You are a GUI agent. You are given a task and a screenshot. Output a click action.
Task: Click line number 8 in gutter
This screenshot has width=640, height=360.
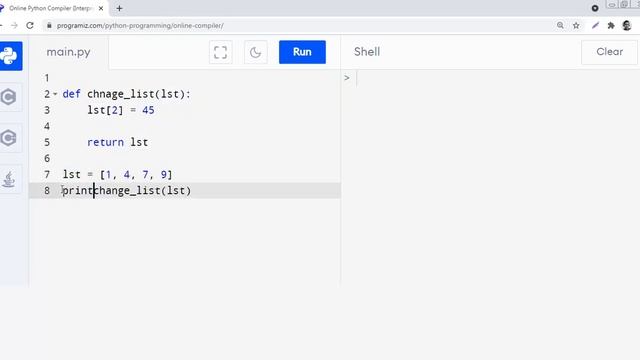pyautogui.click(x=47, y=191)
